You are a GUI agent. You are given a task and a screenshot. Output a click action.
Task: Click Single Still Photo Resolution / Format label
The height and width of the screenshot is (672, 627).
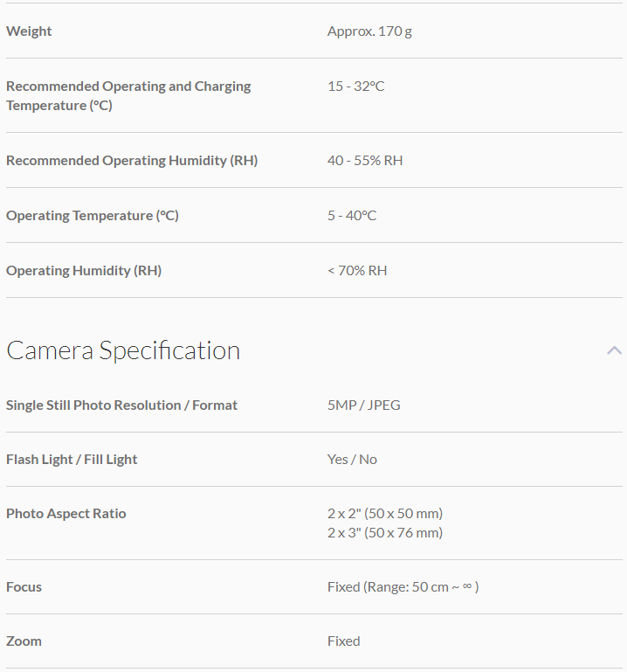pyautogui.click(x=121, y=405)
